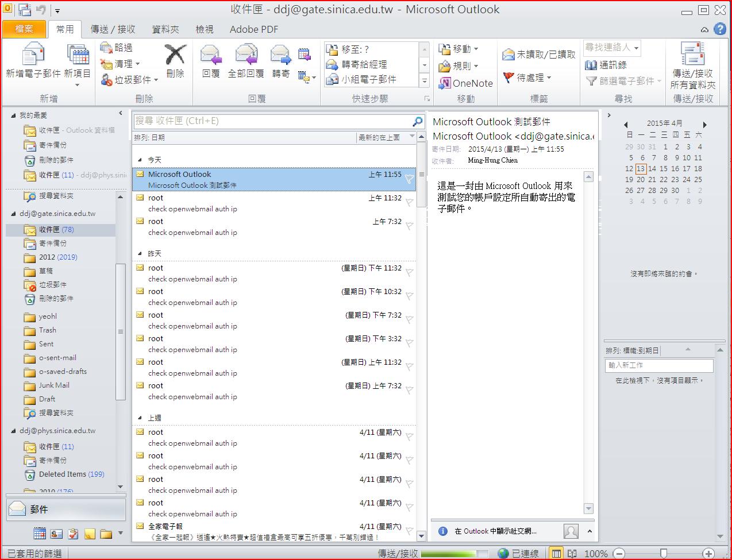
Task: Click the 郵件 Mail navigation button
Action: 66,509
